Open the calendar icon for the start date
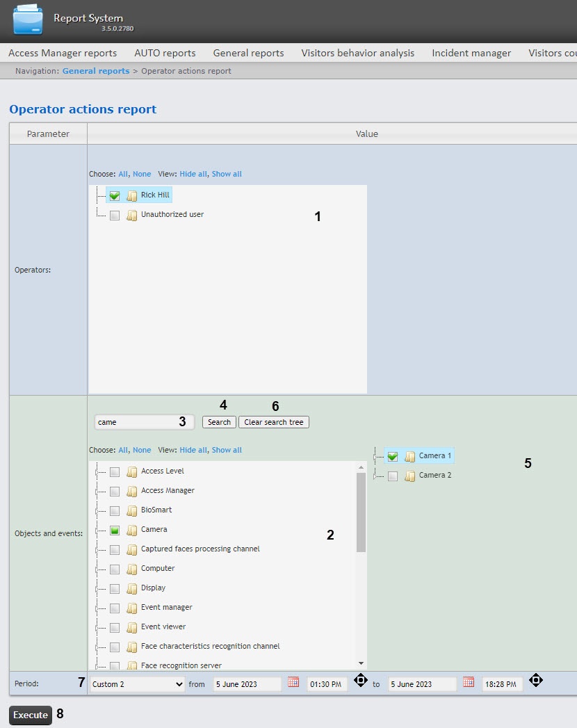The width and height of the screenshot is (577, 728). coord(293,682)
